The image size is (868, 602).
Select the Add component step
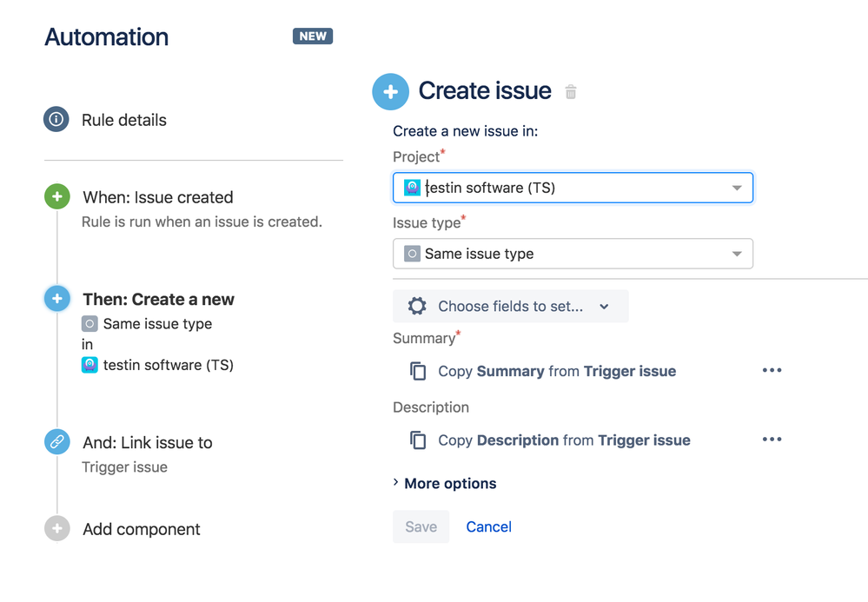141,528
